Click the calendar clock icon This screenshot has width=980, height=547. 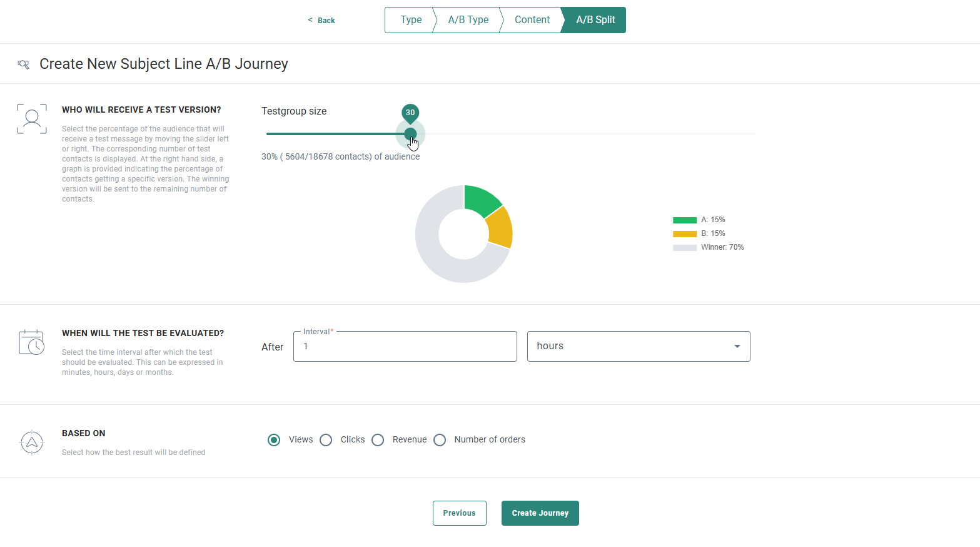point(31,342)
